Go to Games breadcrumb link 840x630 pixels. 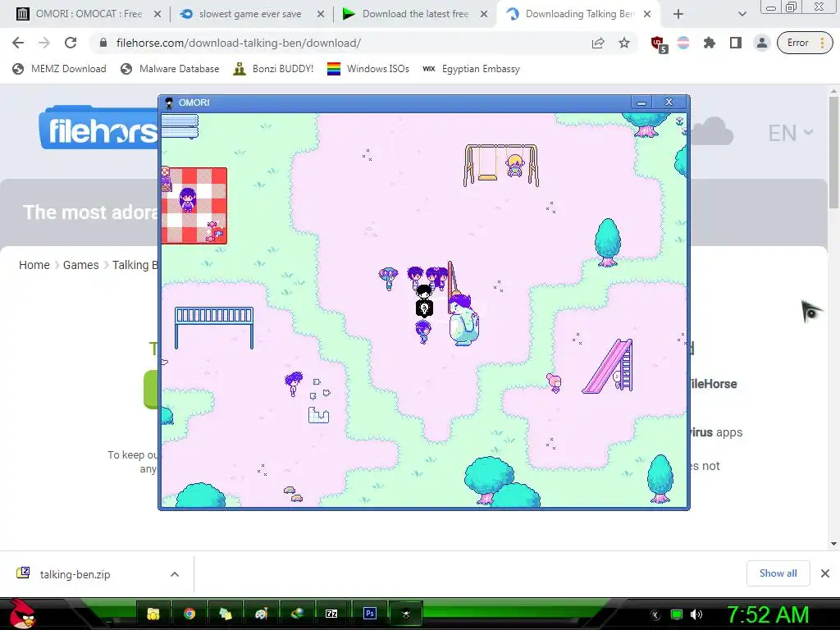(81, 265)
